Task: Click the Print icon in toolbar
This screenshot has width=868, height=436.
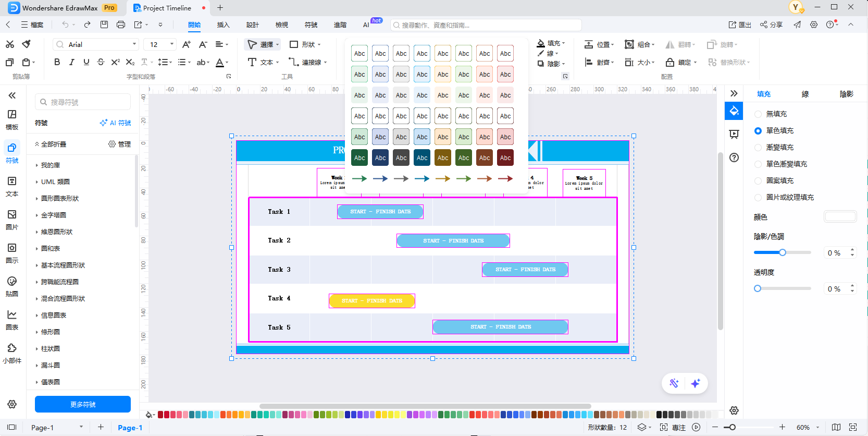Action: (x=121, y=25)
